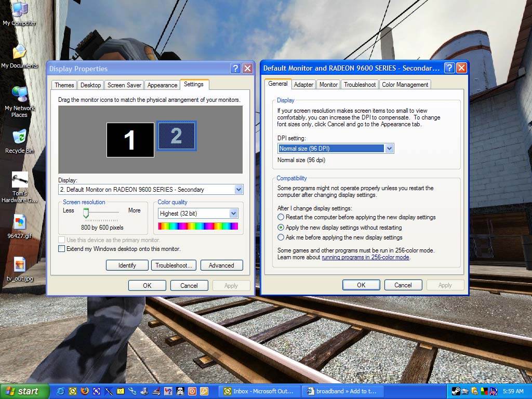This screenshot has height=399, width=532.
Task: Click the Steam tray icon
Action: point(456,391)
